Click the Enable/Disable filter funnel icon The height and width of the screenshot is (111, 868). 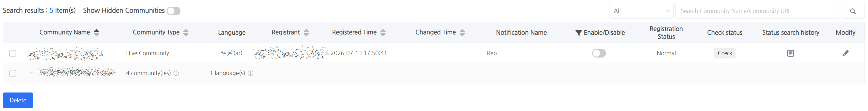coord(578,33)
